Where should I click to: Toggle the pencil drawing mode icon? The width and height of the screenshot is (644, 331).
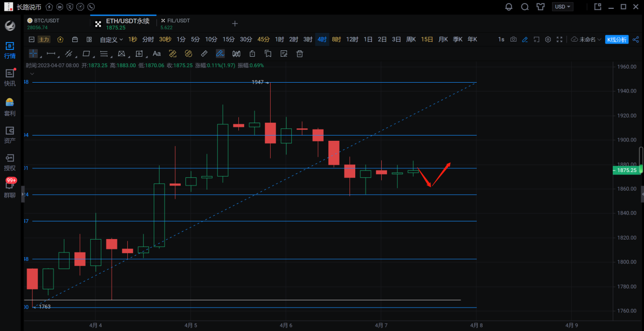coord(525,39)
